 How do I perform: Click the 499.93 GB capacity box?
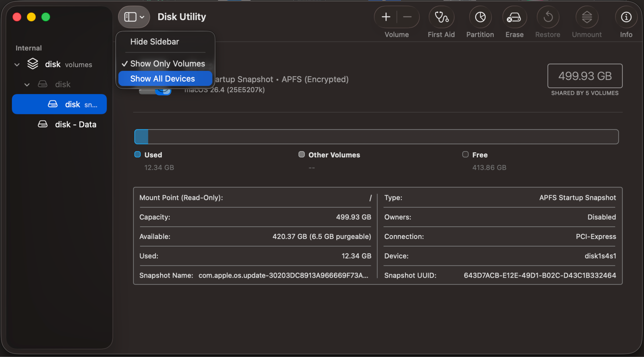coord(585,76)
